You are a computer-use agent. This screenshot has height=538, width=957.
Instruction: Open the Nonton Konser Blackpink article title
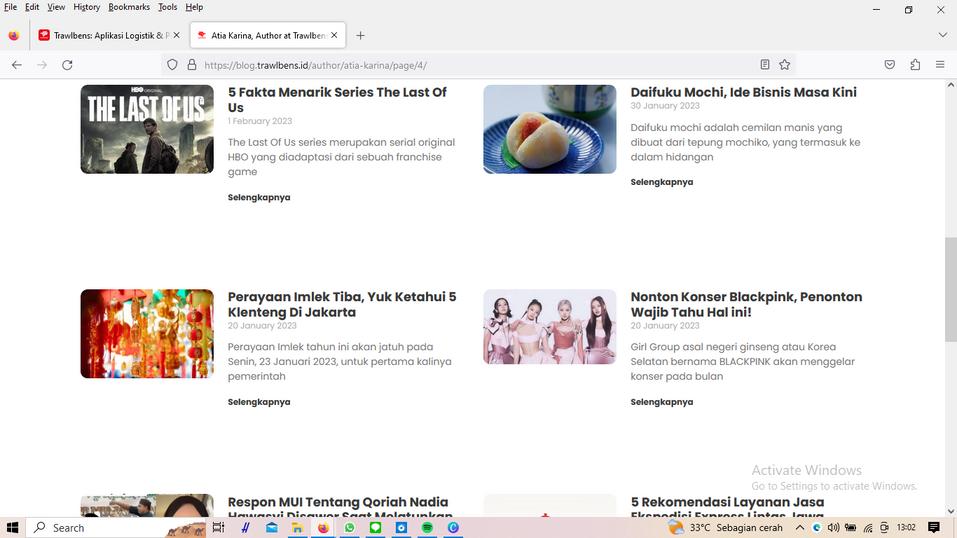746,304
